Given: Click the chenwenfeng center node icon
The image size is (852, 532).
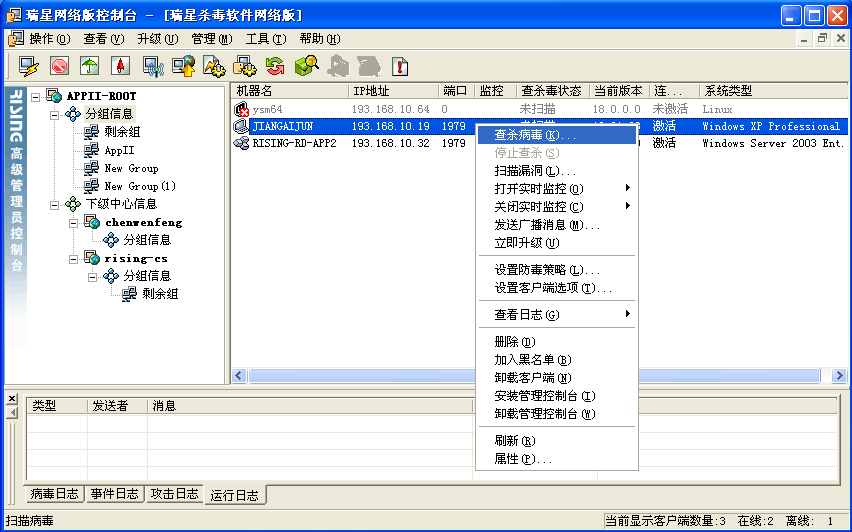Looking at the screenshot, I should pyautogui.click(x=92, y=222).
